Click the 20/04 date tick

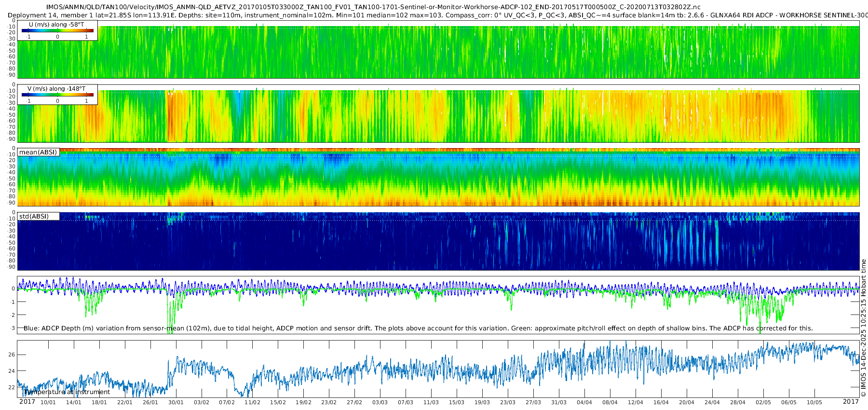[687, 402]
